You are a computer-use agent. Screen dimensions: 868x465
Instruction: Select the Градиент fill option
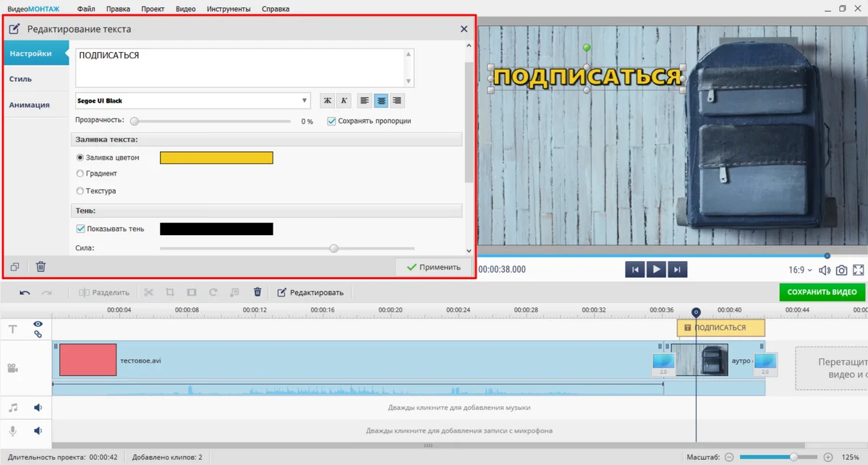(80, 174)
